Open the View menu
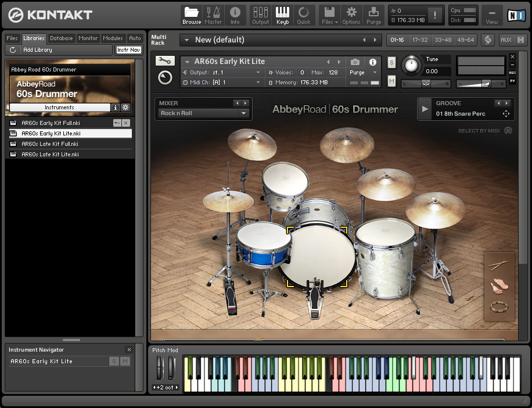 tap(491, 15)
